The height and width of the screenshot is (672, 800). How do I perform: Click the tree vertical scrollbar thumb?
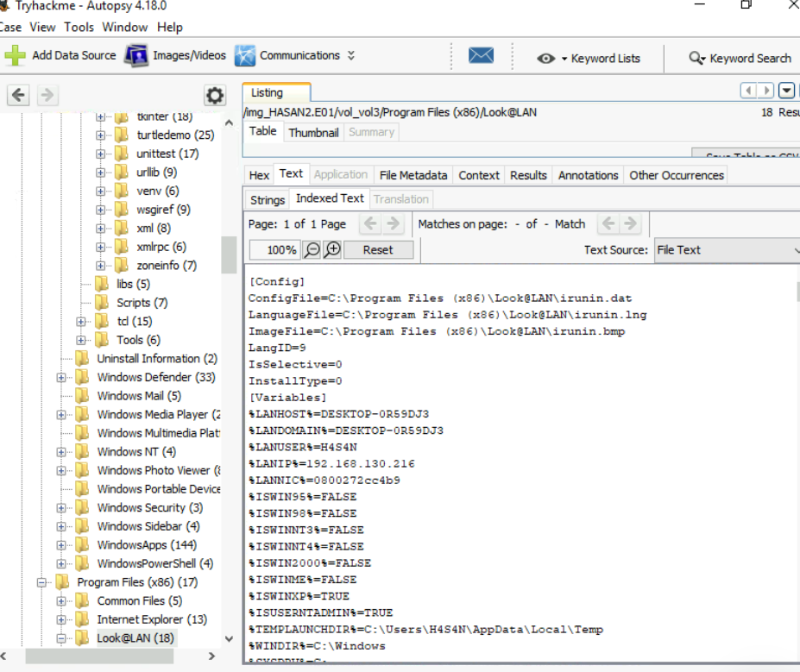[229, 255]
